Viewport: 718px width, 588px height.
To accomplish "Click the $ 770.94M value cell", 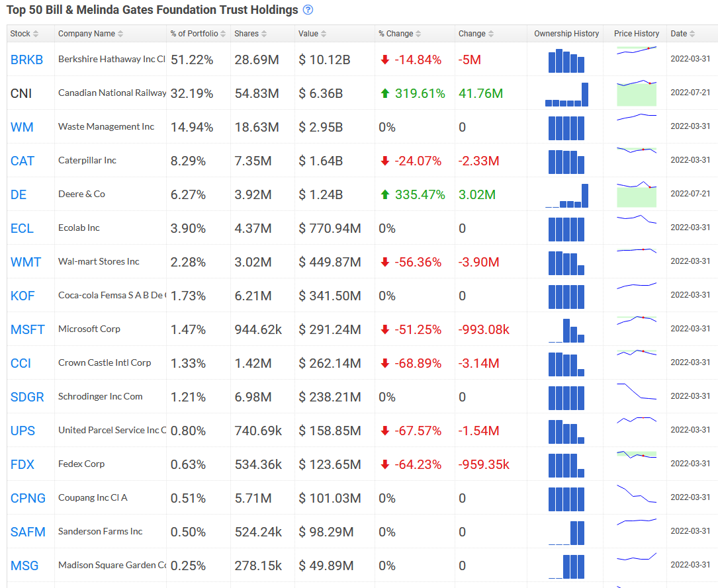I will (330, 228).
